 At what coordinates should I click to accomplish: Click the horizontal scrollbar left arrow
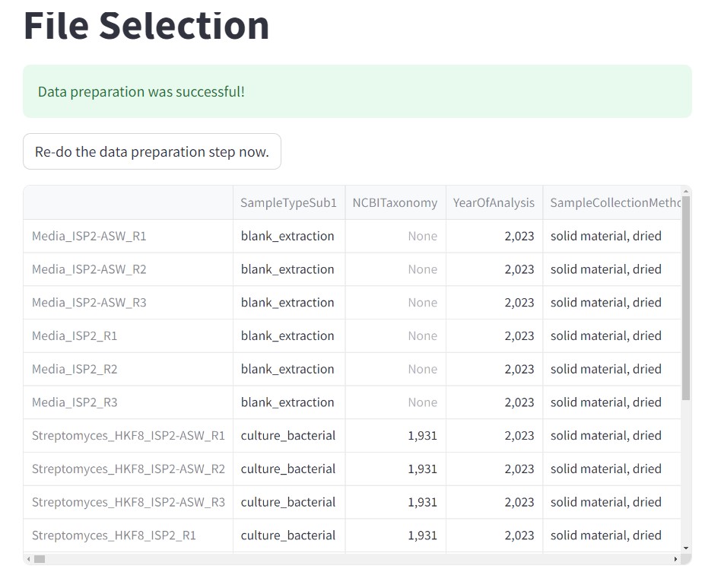point(28,559)
